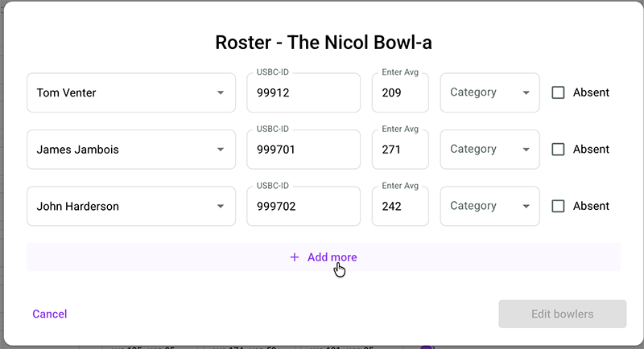
Task: Open the John Harderson bowler dropdown arrow
Action: [x=221, y=207]
